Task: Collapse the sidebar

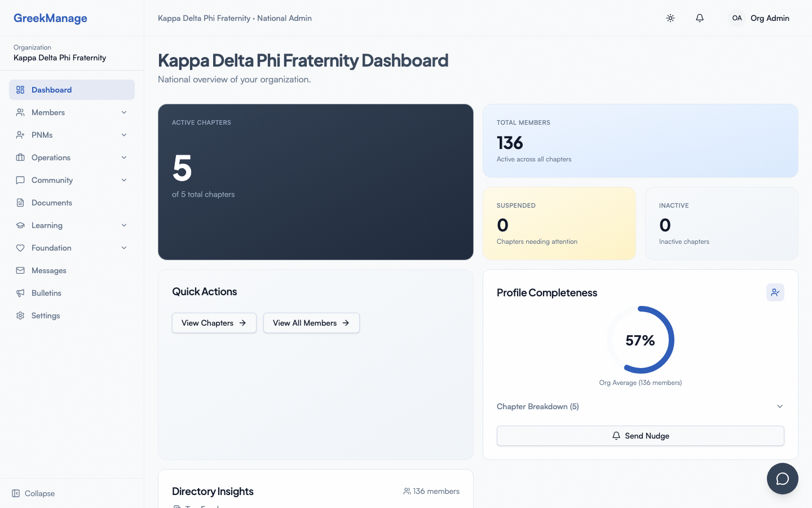Action: coord(33,493)
